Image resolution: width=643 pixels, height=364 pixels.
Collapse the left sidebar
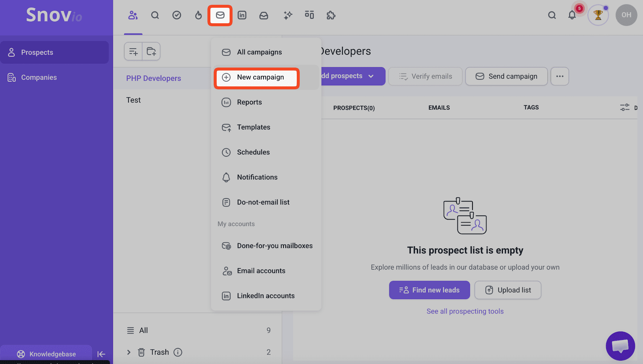101,354
